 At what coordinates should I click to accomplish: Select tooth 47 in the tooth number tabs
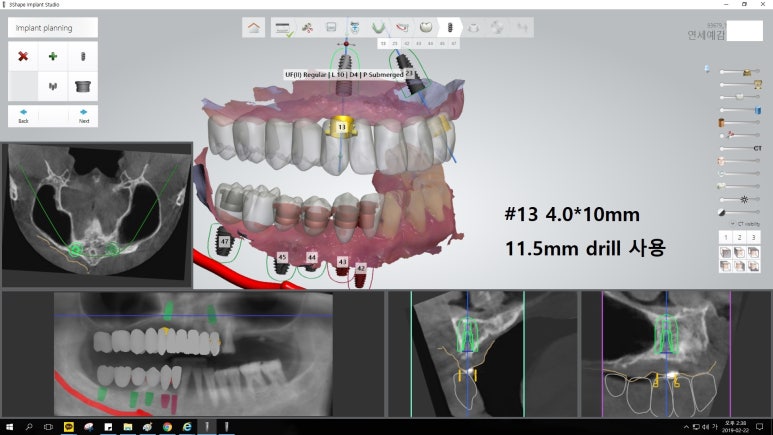pyautogui.click(x=453, y=44)
